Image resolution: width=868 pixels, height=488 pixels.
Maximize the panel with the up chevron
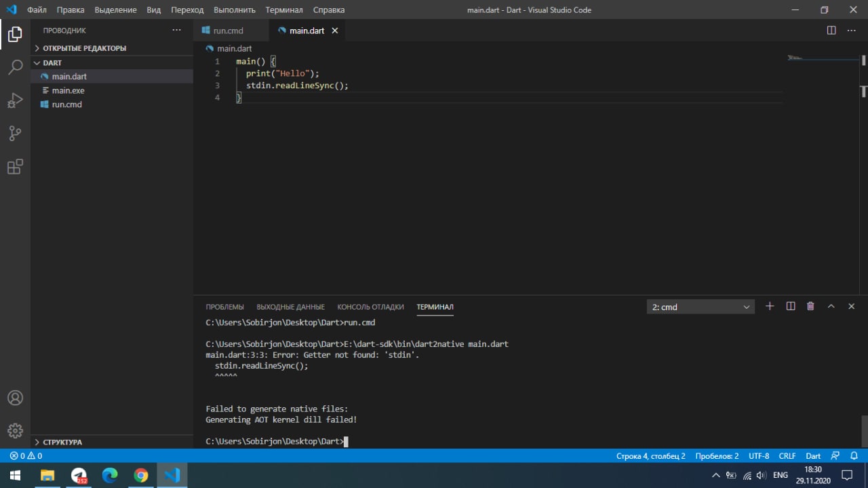[831, 306]
